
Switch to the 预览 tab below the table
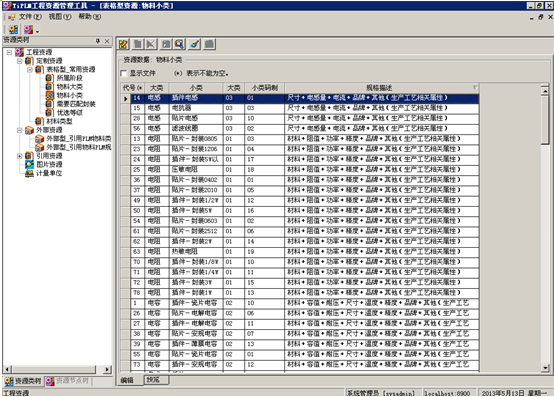pos(154,380)
